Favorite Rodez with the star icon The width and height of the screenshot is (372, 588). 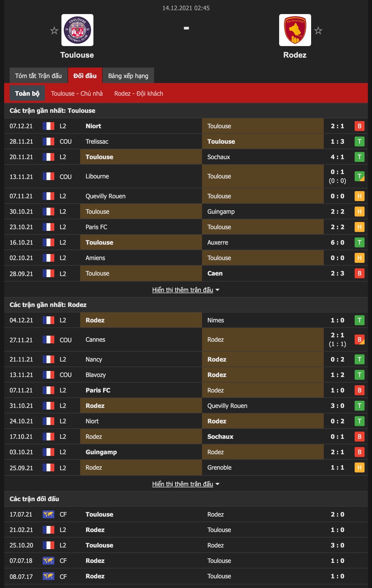pyautogui.click(x=318, y=30)
